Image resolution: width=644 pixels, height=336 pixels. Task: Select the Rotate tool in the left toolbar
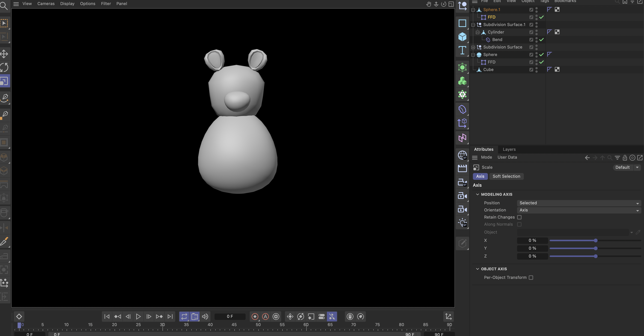[4, 67]
